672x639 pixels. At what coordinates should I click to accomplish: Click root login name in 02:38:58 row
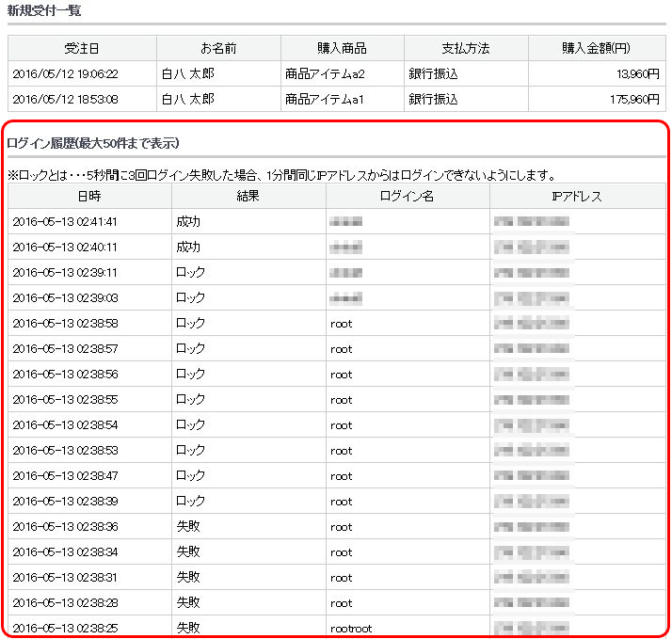[x=342, y=324]
